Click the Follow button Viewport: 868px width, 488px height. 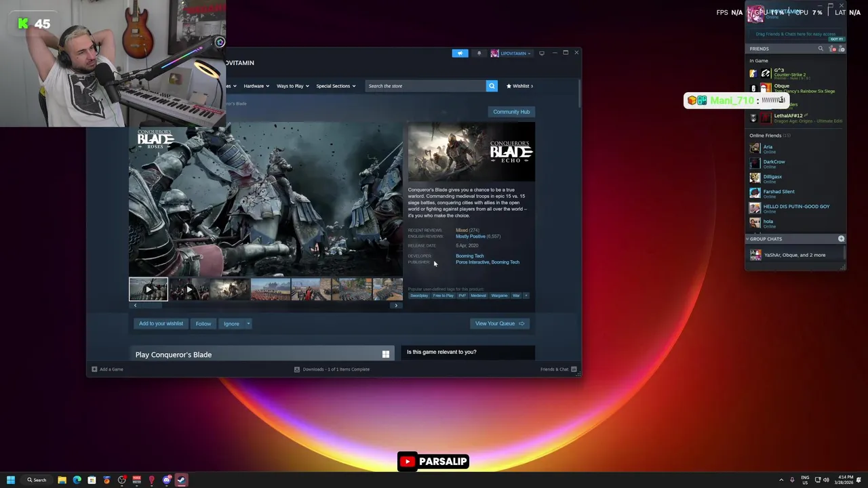point(203,323)
